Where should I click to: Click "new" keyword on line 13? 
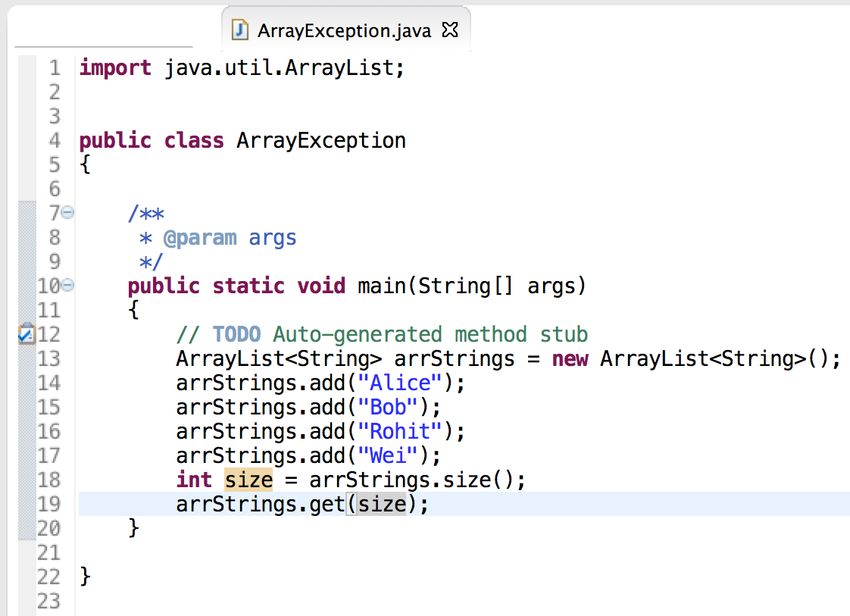pyautogui.click(x=570, y=359)
